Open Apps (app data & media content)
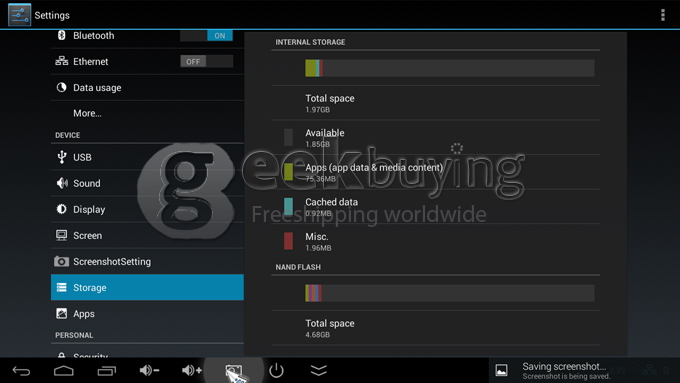Image resolution: width=680 pixels, height=383 pixels. pyautogui.click(x=435, y=172)
